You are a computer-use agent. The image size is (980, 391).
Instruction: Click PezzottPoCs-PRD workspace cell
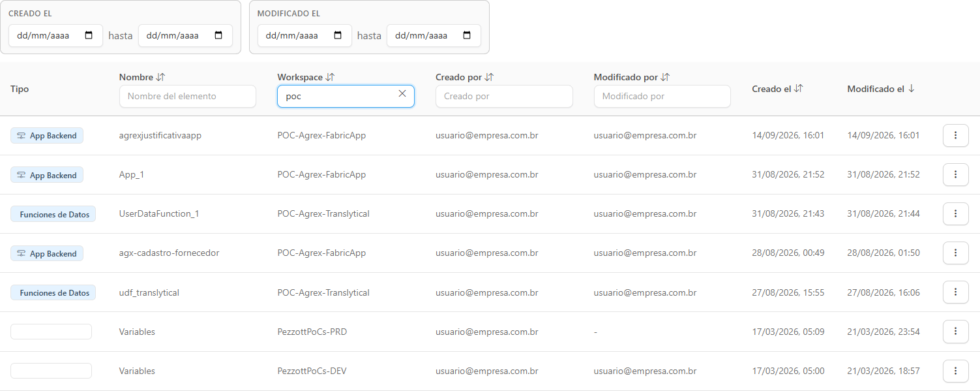click(312, 332)
